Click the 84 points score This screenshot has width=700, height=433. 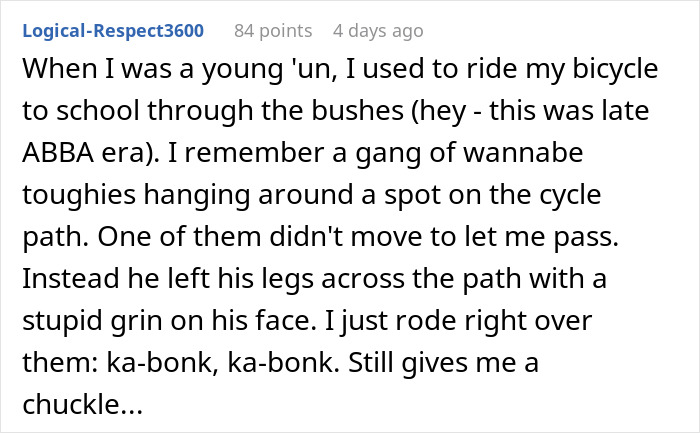point(272,31)
